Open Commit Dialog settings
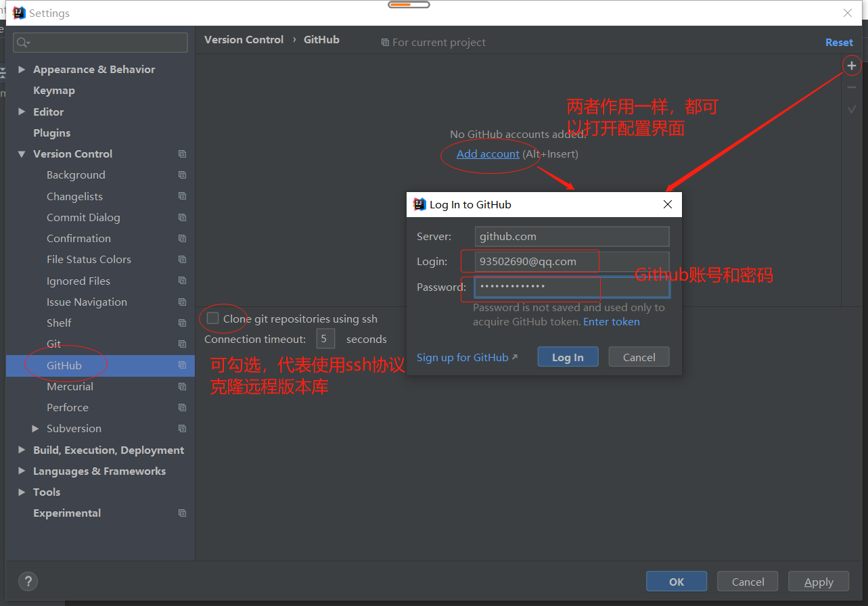The width and height of the screenshot is (868, 606). pos(83,217)
